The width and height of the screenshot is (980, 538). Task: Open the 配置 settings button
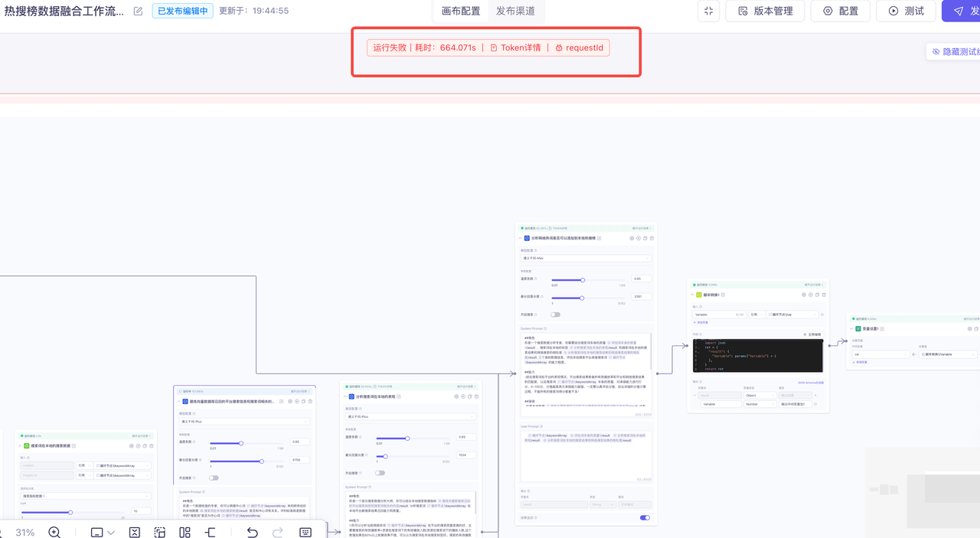click(x=840, y=11)
